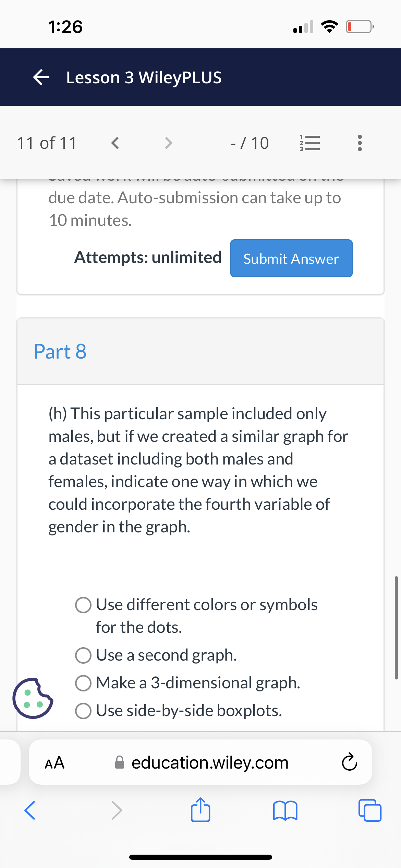Click the back arrow to exit Lesson 3
Image resolution: width=401 pixels, height=868 pixels.
[41, 77]
